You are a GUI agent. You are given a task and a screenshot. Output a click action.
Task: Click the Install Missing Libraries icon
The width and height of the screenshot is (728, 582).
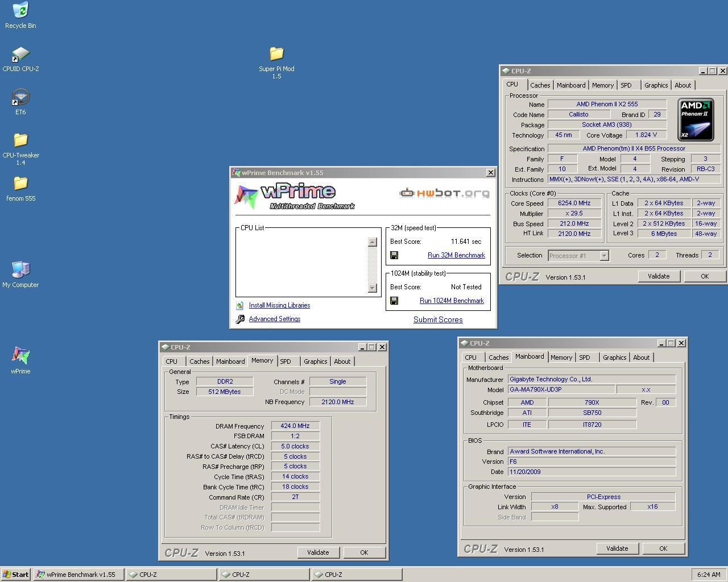pos(240,305)
